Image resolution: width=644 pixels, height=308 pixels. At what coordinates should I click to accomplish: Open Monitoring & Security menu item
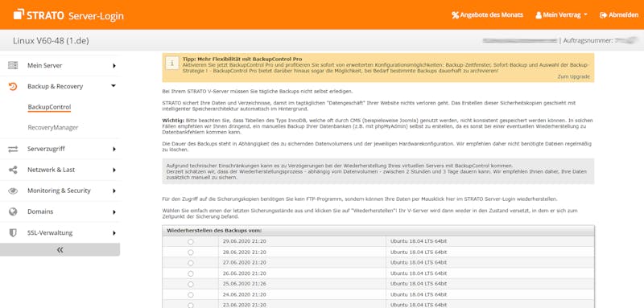59,191
